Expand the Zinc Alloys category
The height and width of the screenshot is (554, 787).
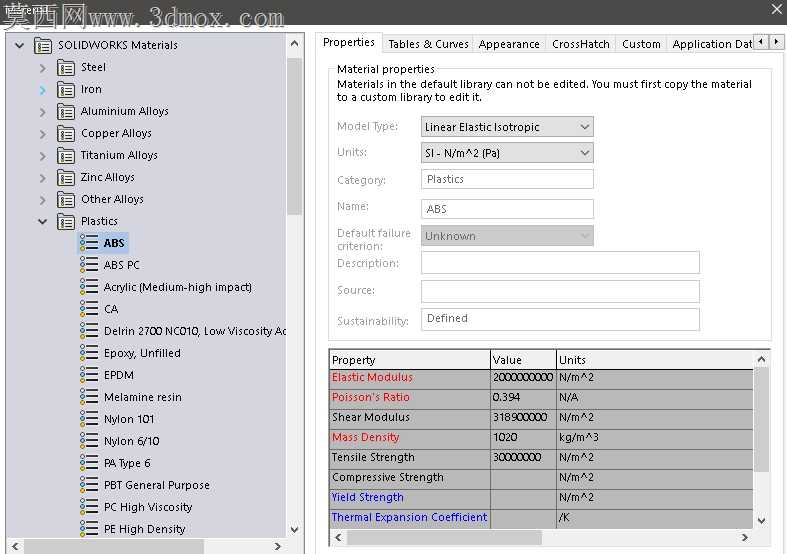43,179
